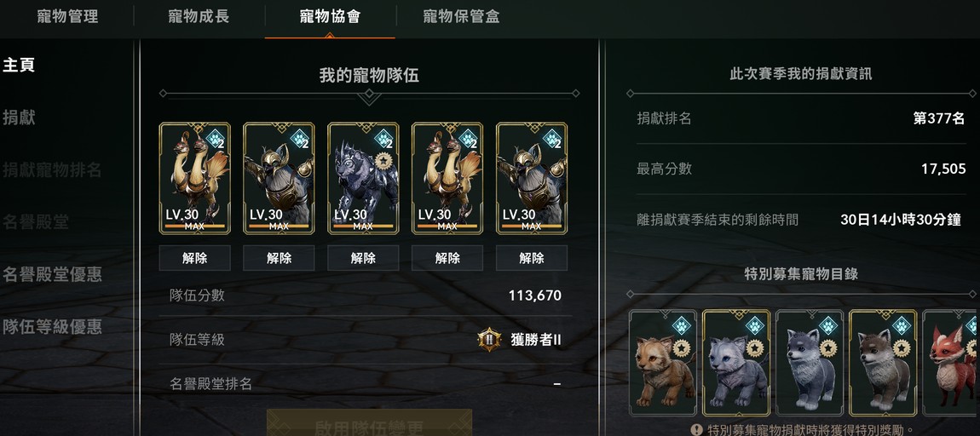Click 解除 under the silver wolf card

363,258
